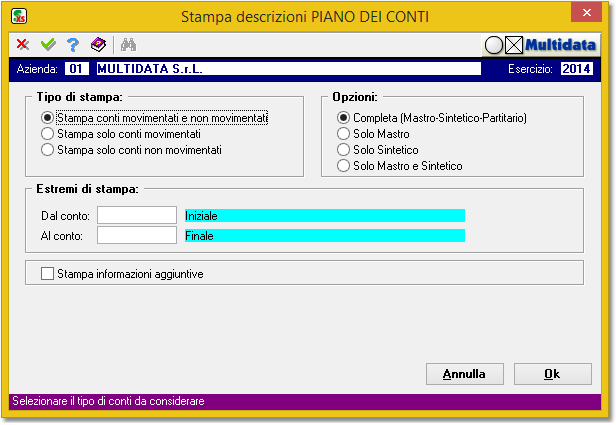Click the Ok button
This screenshot has height=425, width=616.
[552, 374]
